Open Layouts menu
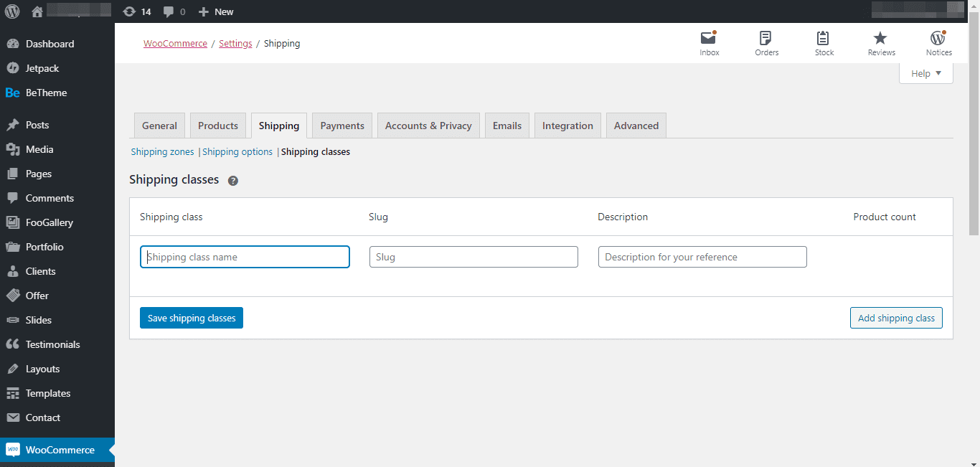This screenshot has width=980, height=467. (57, 369)
